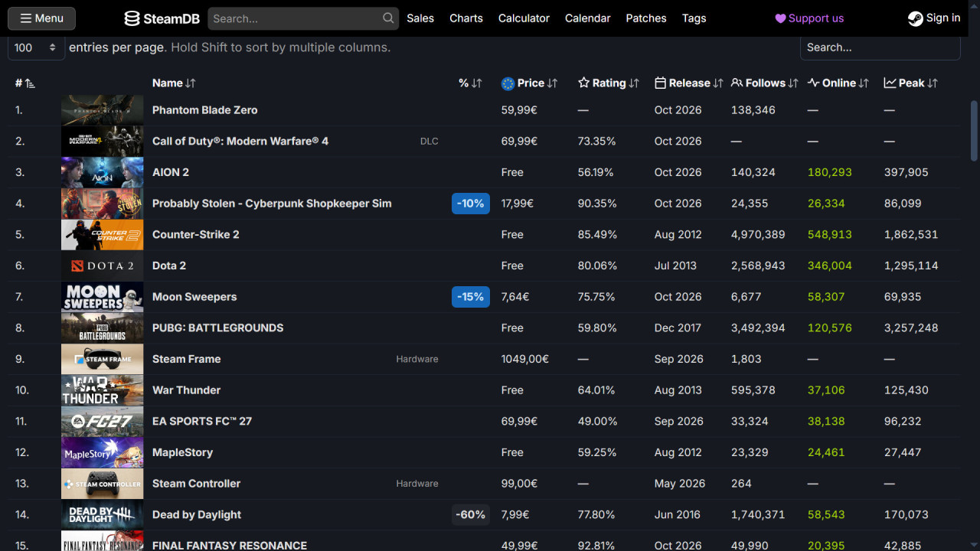The height and width of the screenshot is (551, 980).
Task: Open the hamburger Menu button
Action: click(x=42, y=18)
